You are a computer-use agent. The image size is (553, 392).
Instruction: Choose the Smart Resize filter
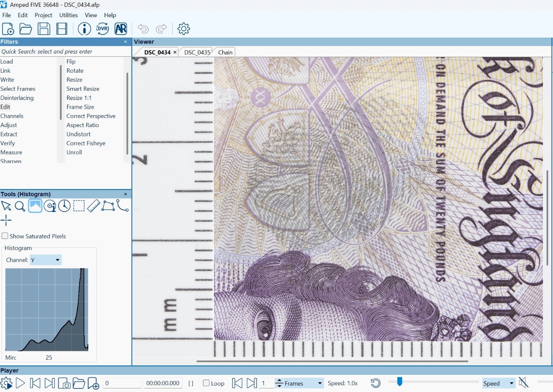(x=83, y=89)
